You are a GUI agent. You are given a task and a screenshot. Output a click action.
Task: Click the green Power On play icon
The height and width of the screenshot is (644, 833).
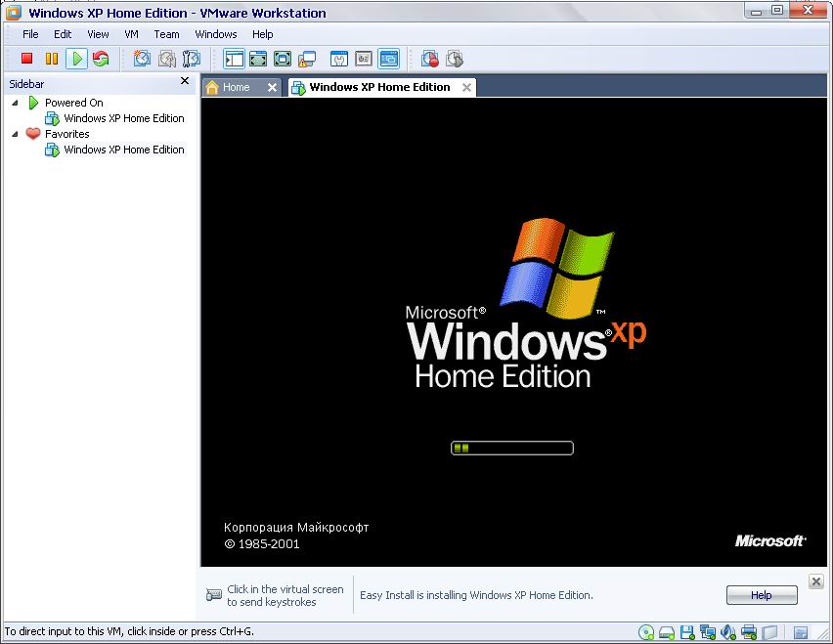(x=76, y=59)
